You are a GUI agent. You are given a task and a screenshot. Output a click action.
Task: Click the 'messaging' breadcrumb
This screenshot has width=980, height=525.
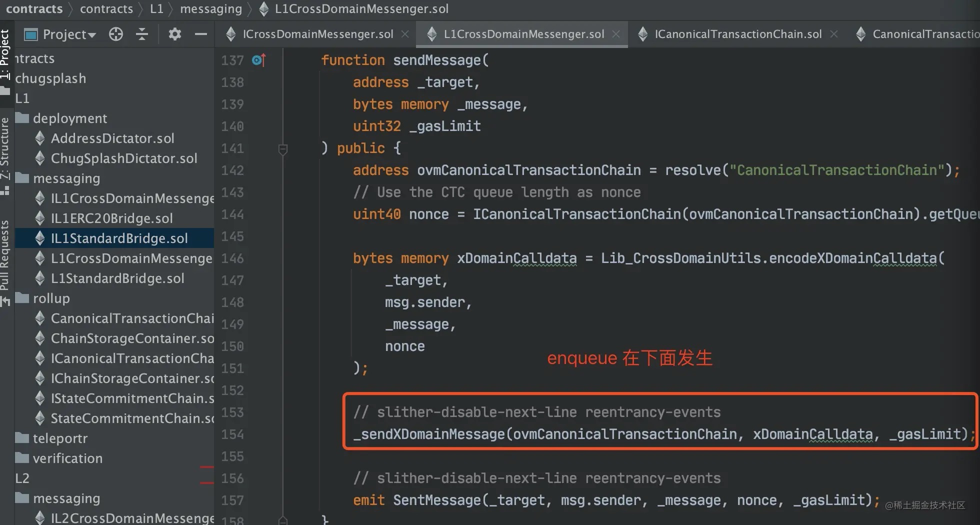pos(210,9)
